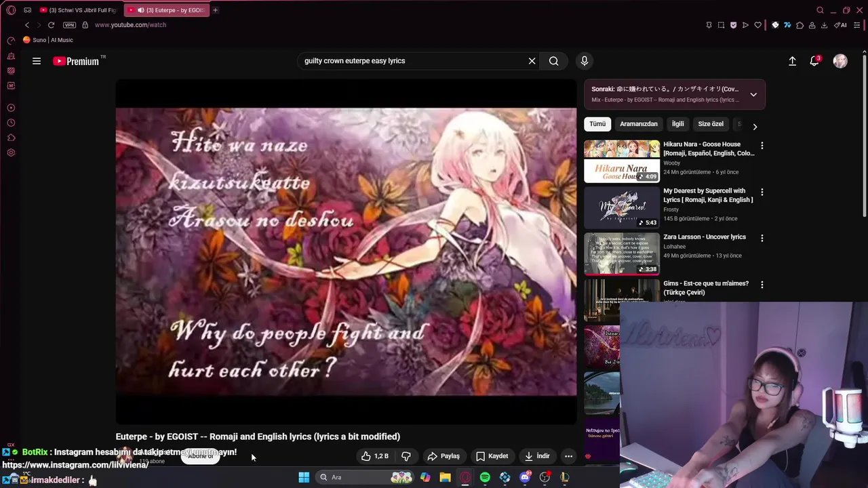Open options for My Dearest video
The image size is (868, 488).
coord(762,192)
